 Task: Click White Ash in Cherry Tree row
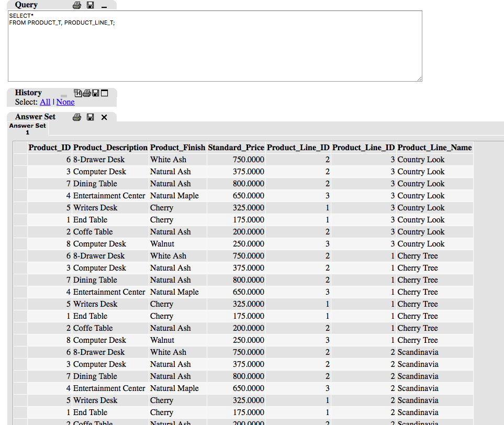tap(168, 256)
